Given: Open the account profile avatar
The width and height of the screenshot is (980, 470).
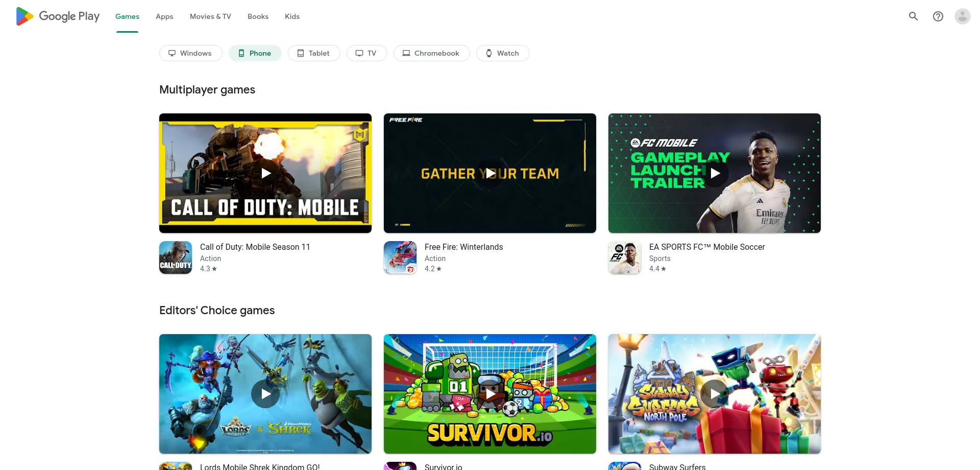Looking at the screenshot, I should tap(962, 16).
